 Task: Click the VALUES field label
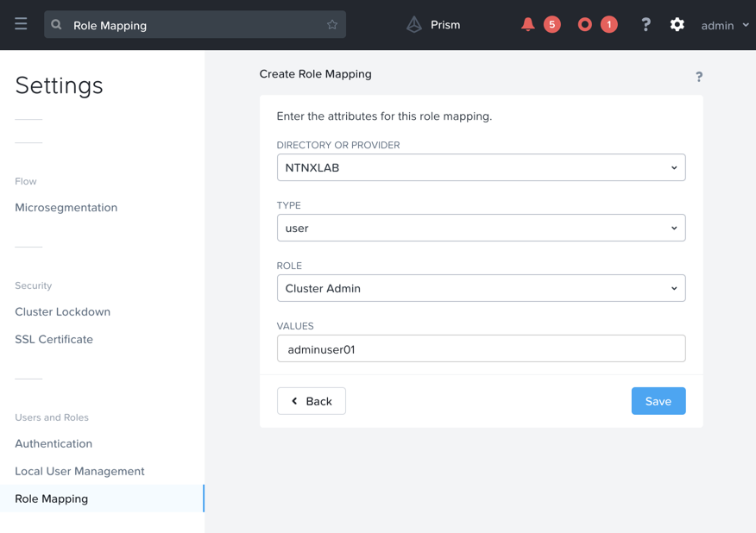pyautogui.click(x=295, y=326)
